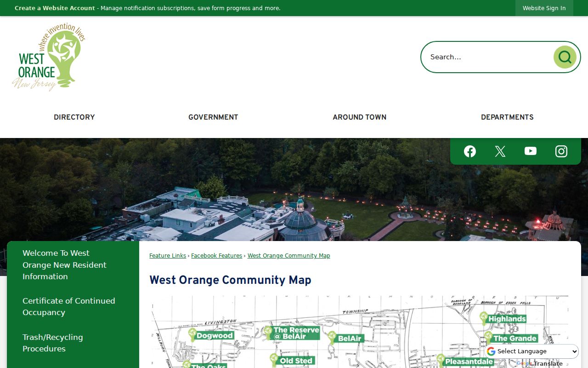Open the Facebook social icon

click(470, 151)
